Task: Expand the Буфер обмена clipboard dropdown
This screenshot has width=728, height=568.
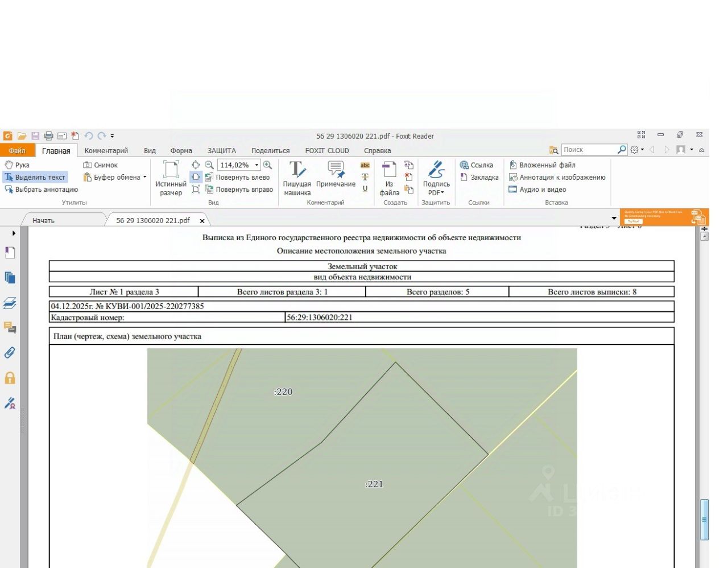Action: [144, 177]
